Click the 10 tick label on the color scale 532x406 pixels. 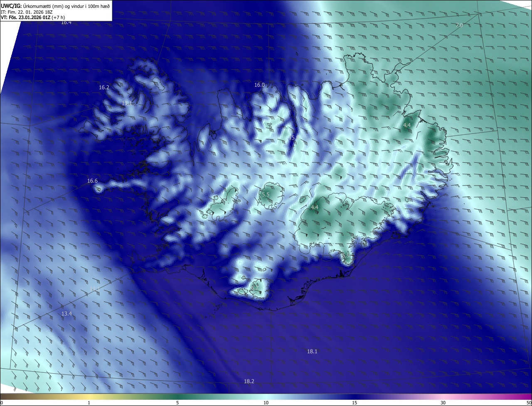click(266, 403)
